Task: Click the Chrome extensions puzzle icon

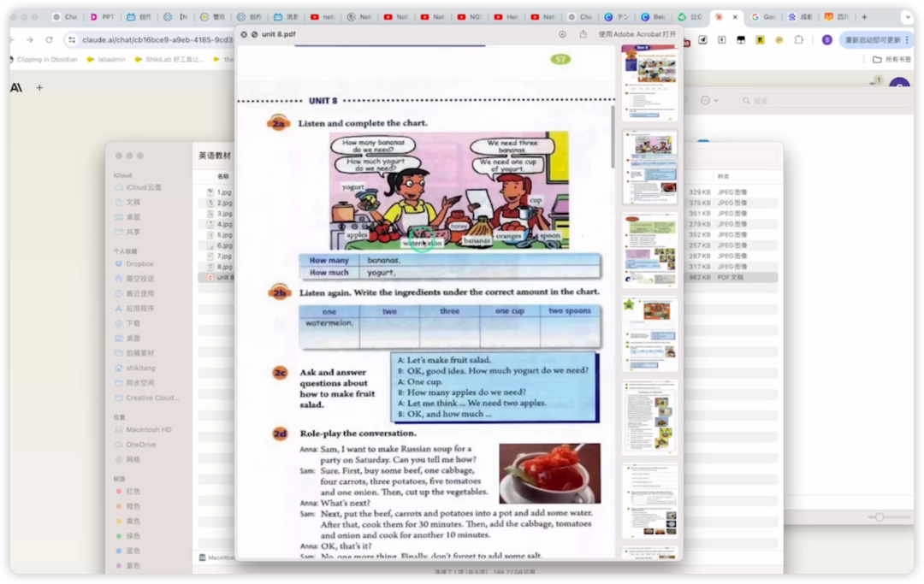Action: click(798, 39)
